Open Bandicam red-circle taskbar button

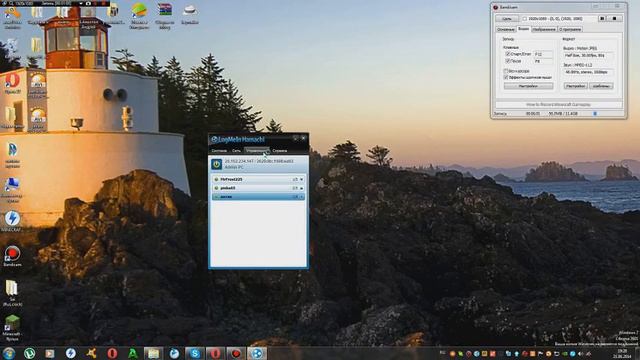236,353
